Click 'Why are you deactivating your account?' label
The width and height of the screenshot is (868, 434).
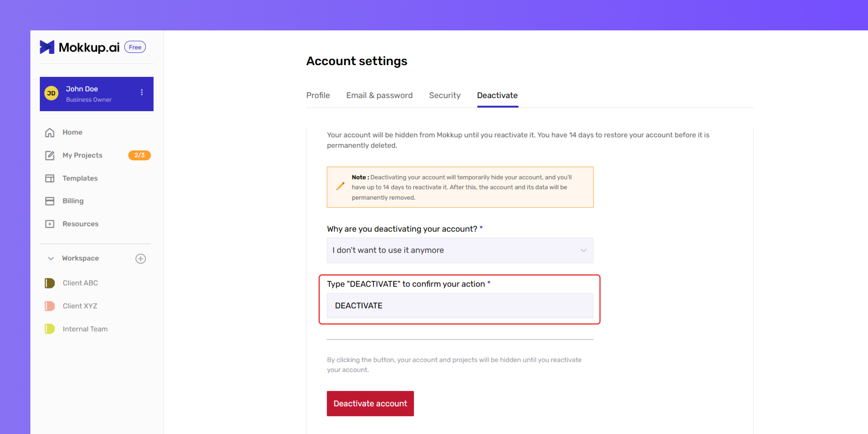402,229
